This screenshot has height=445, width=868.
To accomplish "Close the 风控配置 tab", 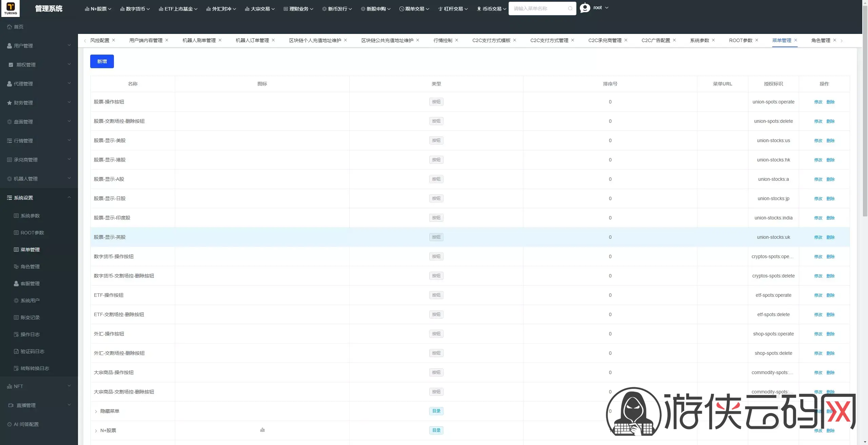I will [x=114, y=40].
